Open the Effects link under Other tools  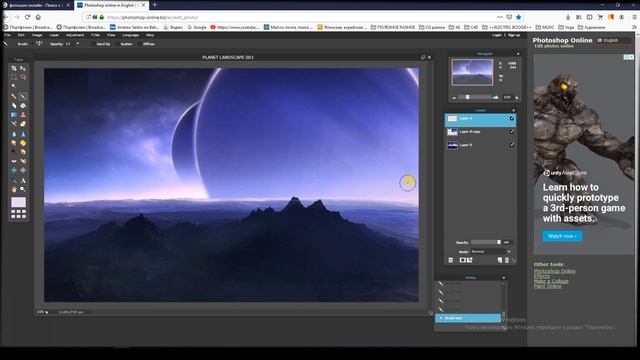[542, 276]
